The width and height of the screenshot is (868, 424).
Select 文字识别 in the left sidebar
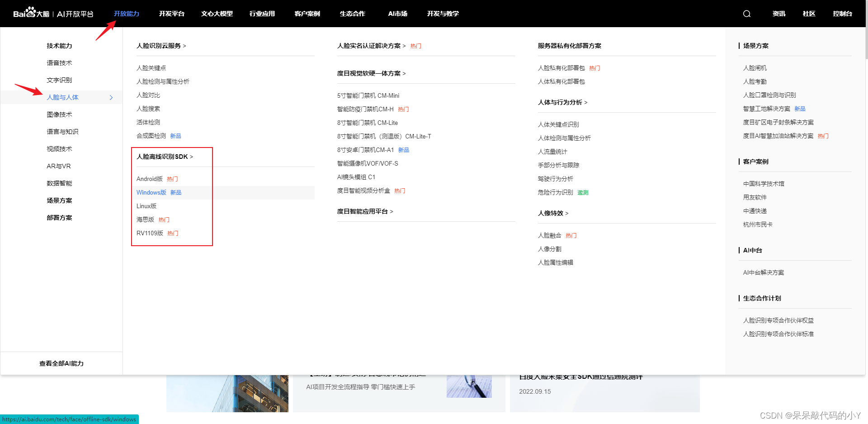point(59,80)
